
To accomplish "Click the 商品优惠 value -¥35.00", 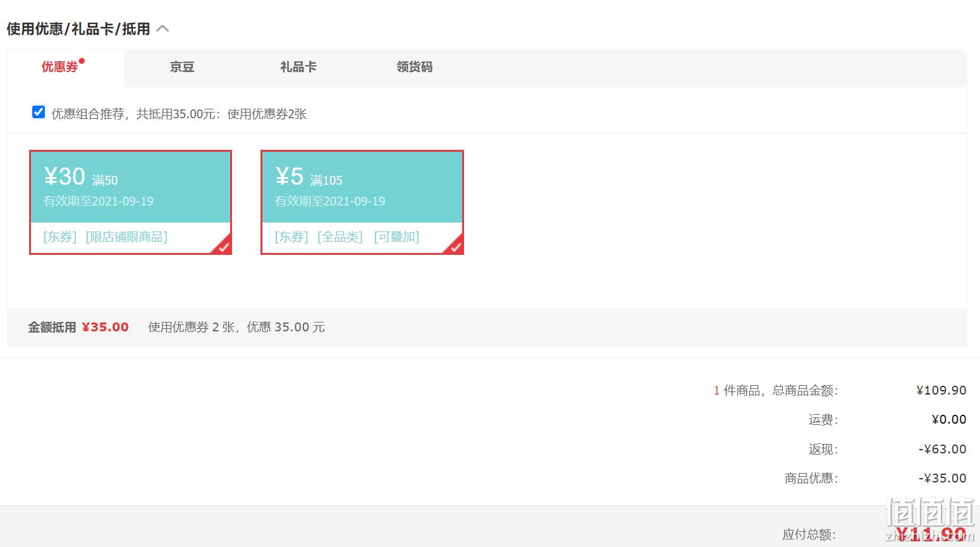I will pyautogui.click(x=942, y=478).
